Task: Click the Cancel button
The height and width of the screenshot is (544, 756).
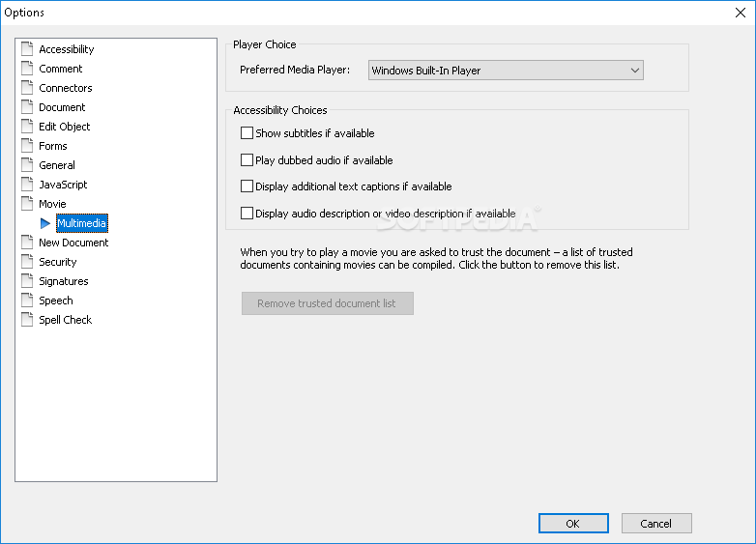Action: (x=656, y=524)
